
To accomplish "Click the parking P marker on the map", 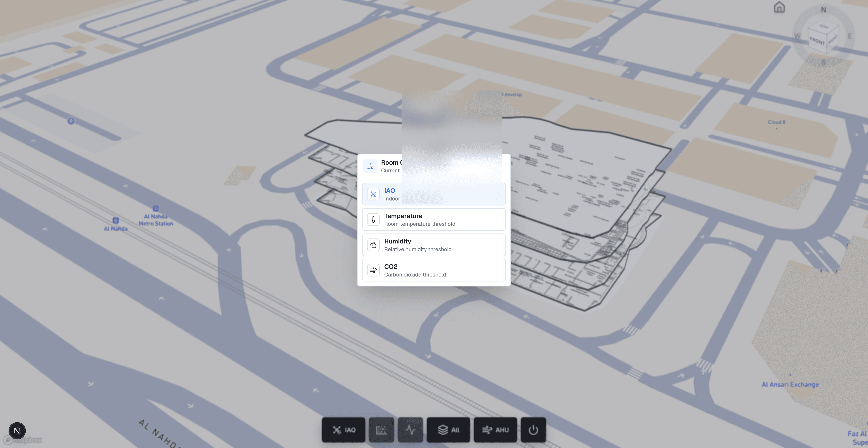I will click(71, 121).
